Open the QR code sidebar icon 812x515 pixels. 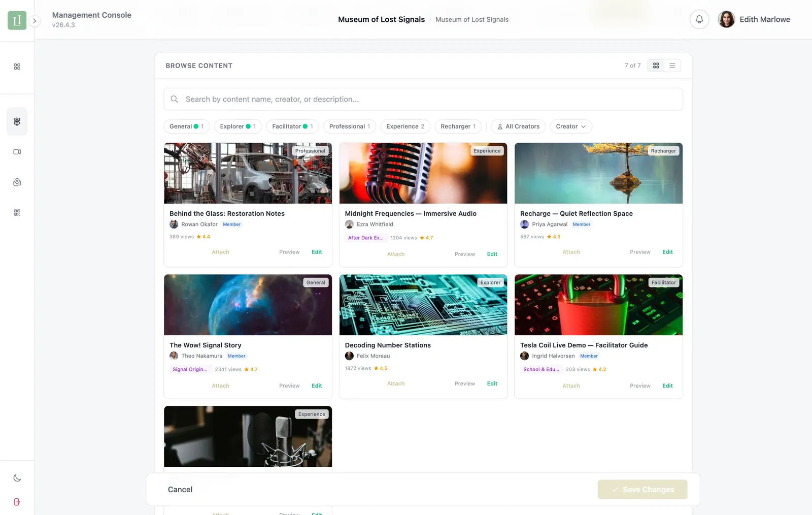pyautogui.click(x=17, y=212)
